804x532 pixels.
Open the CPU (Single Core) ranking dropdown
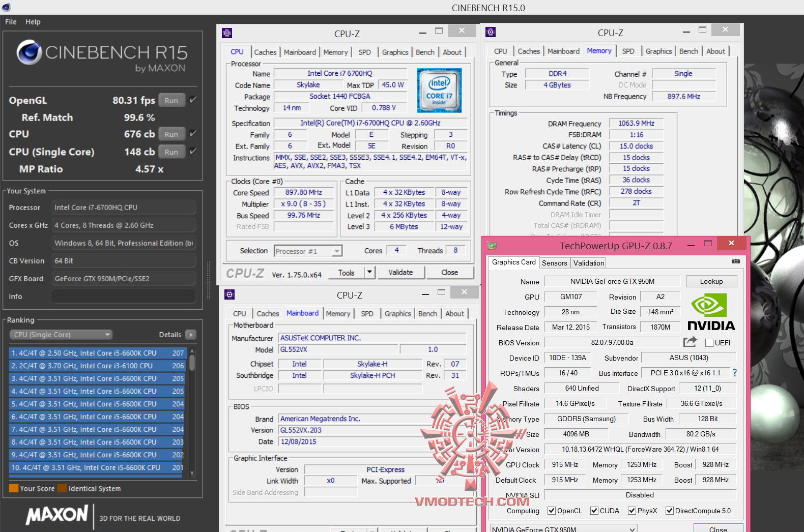coord(61,335)
